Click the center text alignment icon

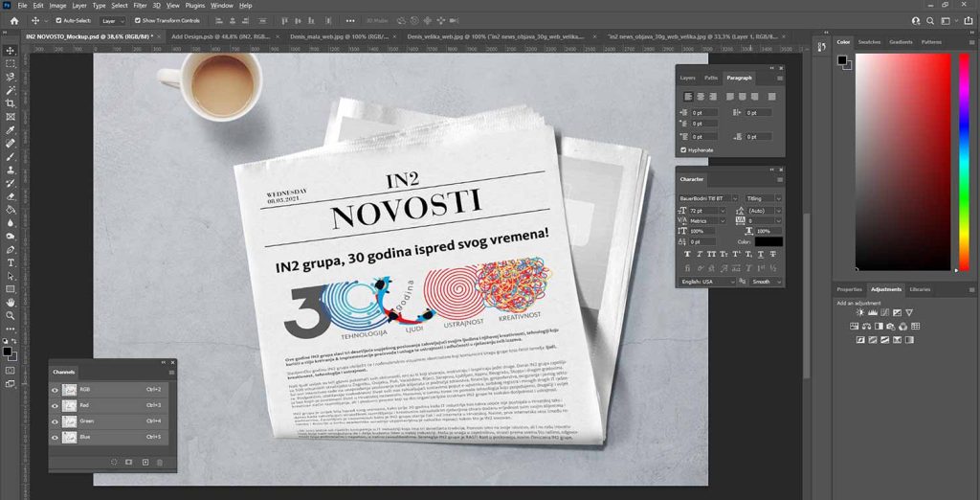tap(699, 97)
